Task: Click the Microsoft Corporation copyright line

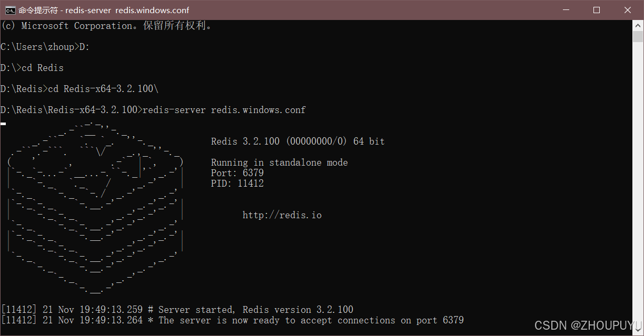Action: [106, 26]
